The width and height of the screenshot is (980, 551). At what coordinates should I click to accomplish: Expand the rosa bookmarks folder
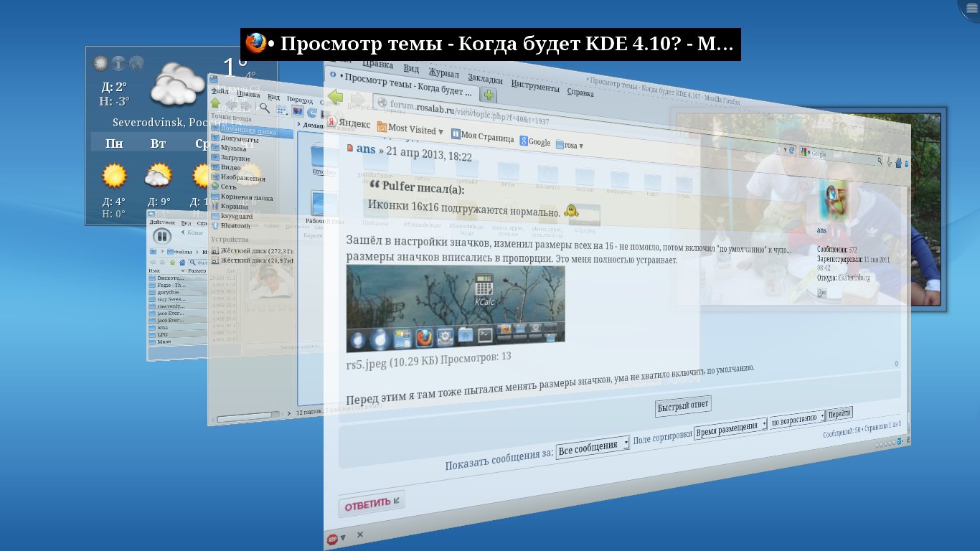coord(570,145)
